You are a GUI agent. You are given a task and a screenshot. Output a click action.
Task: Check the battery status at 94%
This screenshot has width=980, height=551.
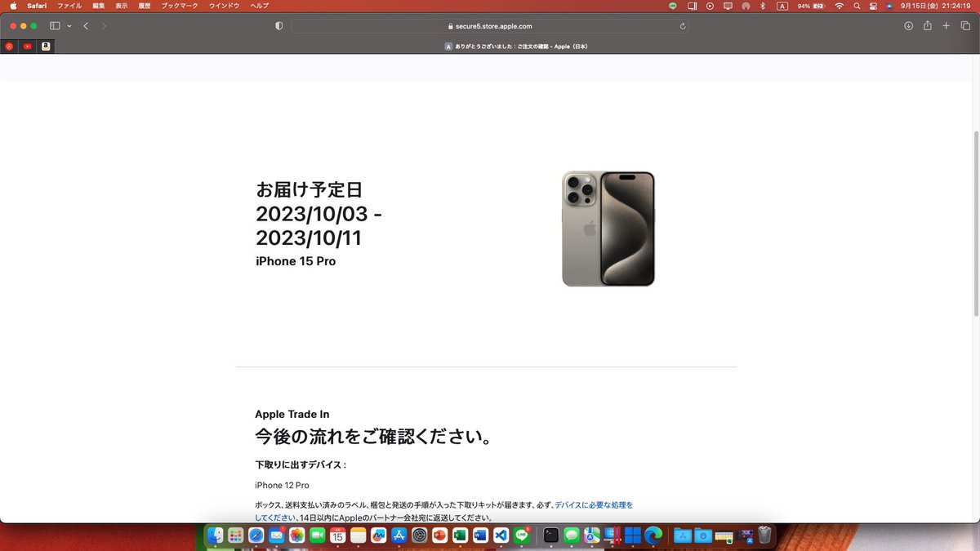[812, 6]
